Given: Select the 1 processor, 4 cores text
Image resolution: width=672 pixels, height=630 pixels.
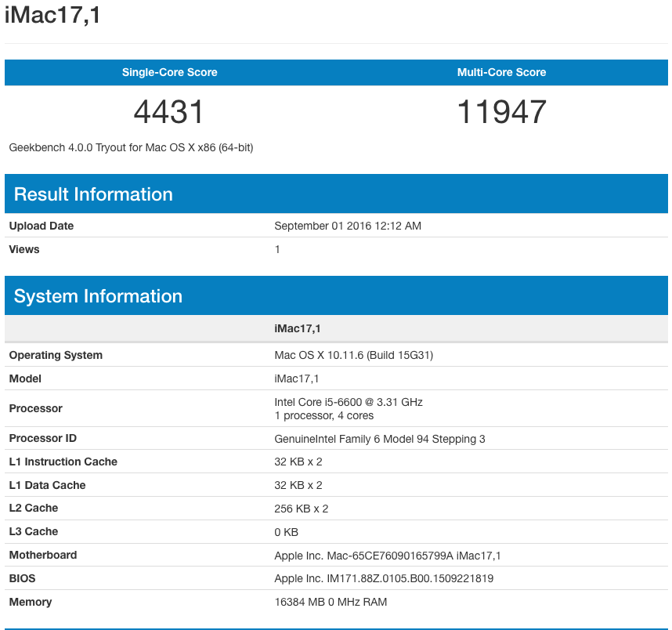Looking at the screenshot, I should [324, 415].
